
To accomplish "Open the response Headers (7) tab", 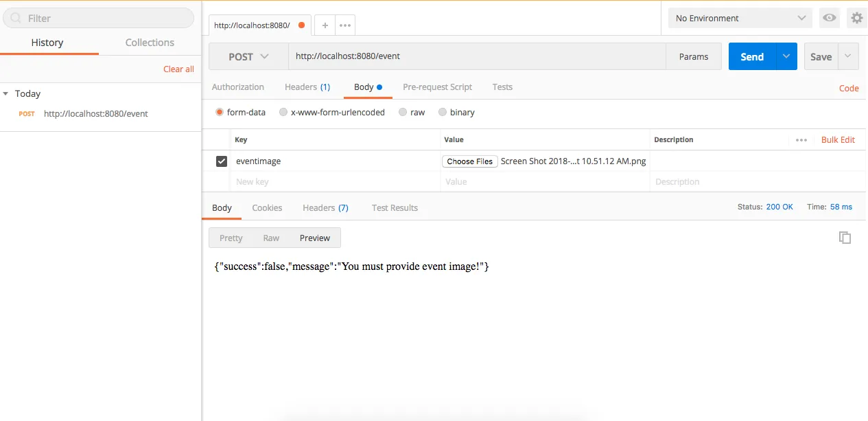I will [325, 208].
